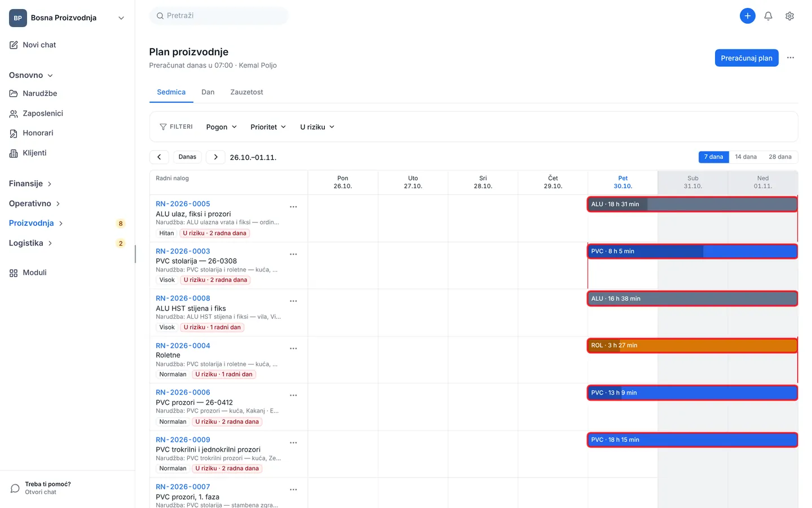Open the U riziku filter dropdown
The image size is (812, 508).
point(317,127)
